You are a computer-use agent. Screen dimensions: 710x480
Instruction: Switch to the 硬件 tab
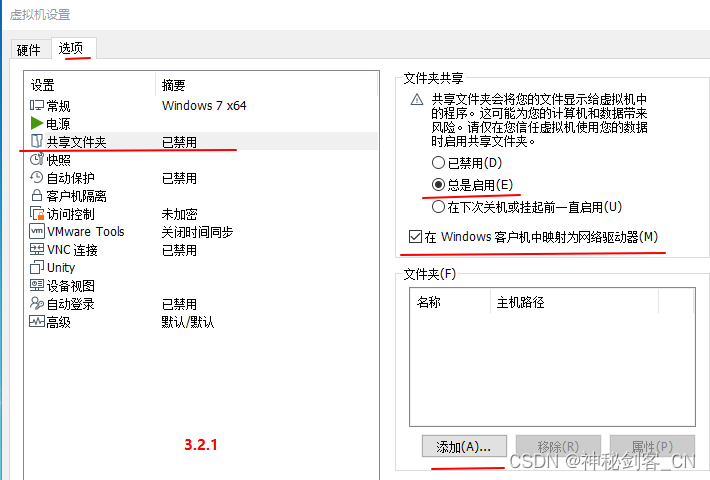point(29,49)
